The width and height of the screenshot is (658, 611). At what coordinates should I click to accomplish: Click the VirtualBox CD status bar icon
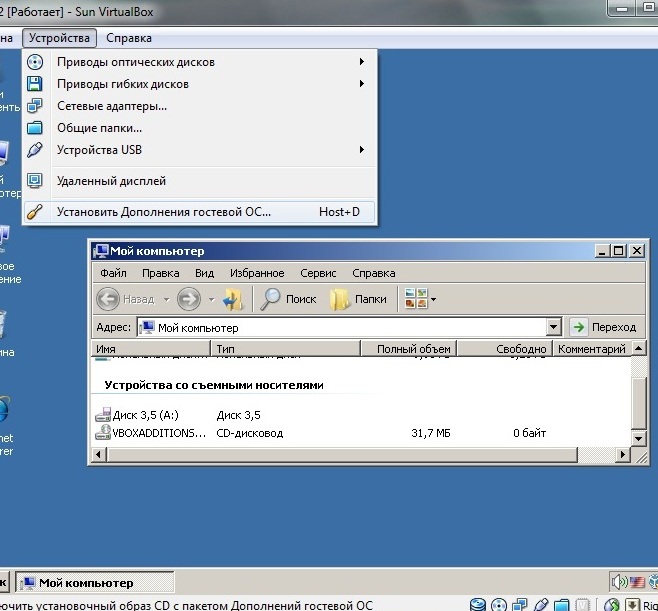coord(499,605)
